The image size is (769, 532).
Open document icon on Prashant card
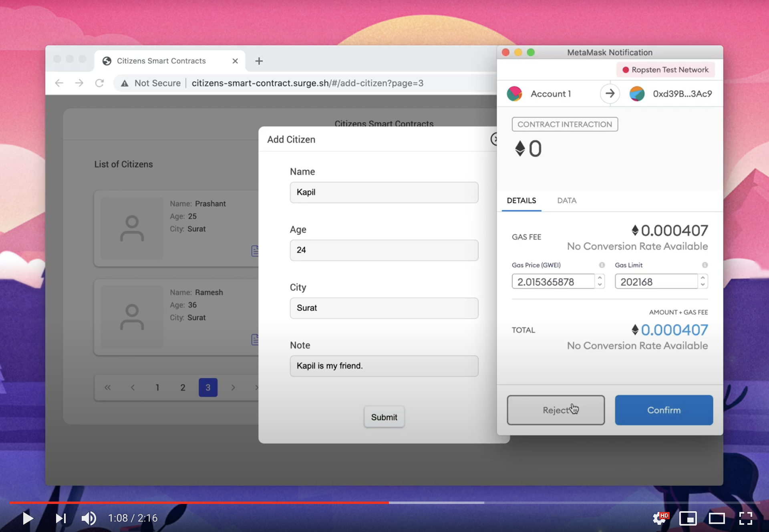(x=255, y=251)
